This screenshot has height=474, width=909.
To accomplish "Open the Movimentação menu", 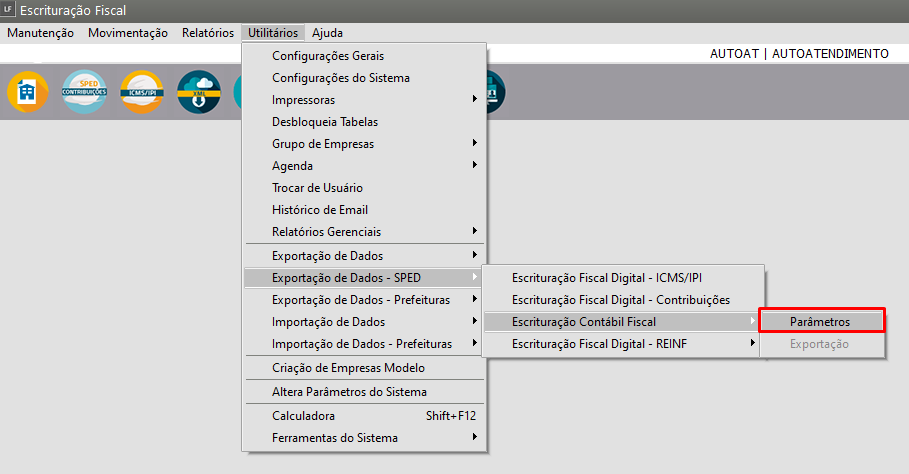I will [x=128, y=33].
